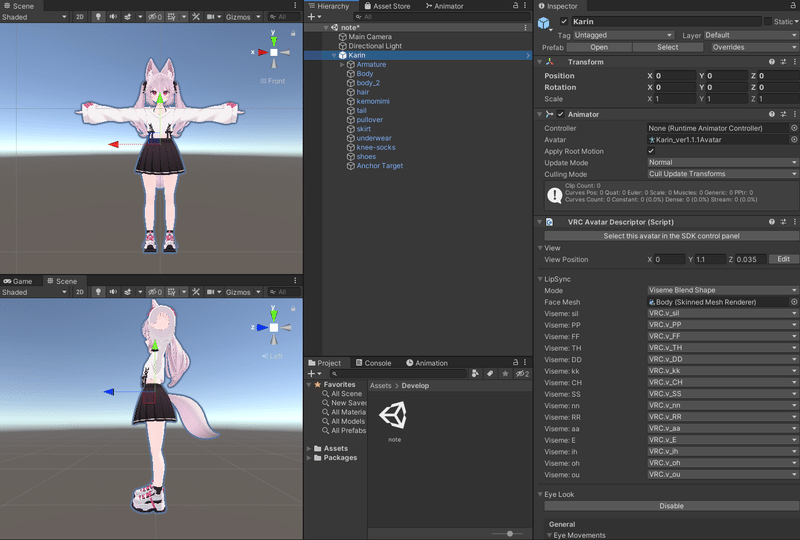The image size is (800, 540).
Task: Open Shaded draw mode dropdown in top Scene
Action: 34,17
